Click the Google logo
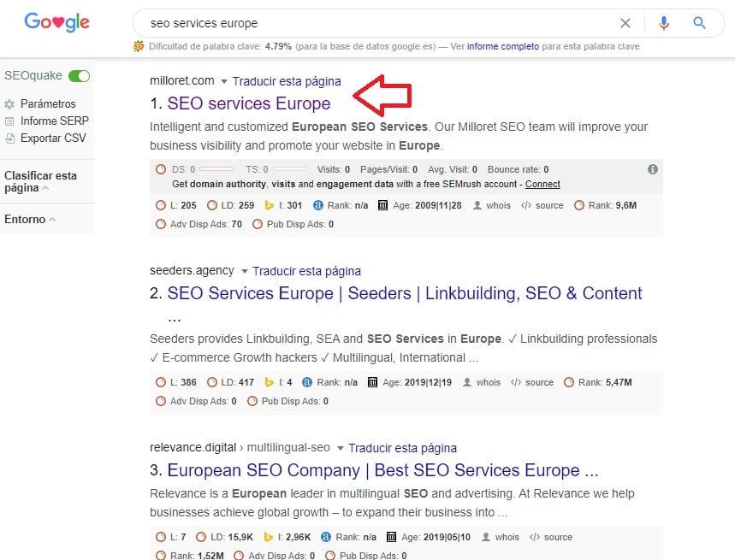The height and width of the screenshot is (560, 735). [56, 23]
